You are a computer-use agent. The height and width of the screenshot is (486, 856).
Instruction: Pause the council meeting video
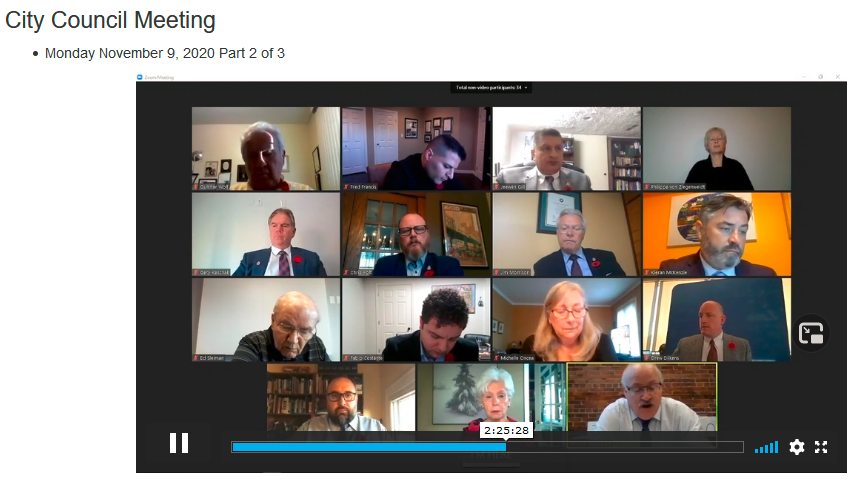[179, 443]
